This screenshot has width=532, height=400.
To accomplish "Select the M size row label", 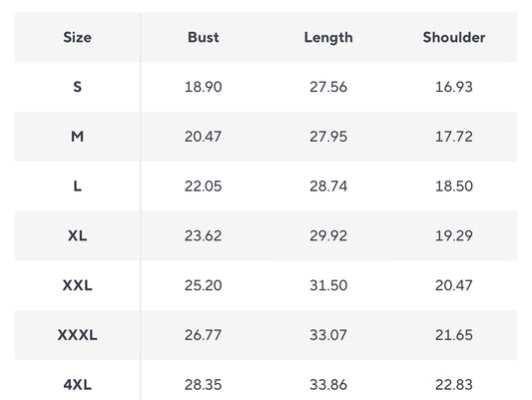I will (78, 137).
